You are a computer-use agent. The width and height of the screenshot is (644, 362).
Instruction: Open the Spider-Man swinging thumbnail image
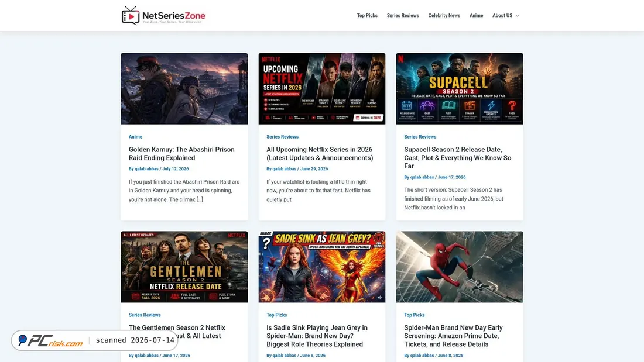click(460, 267)
